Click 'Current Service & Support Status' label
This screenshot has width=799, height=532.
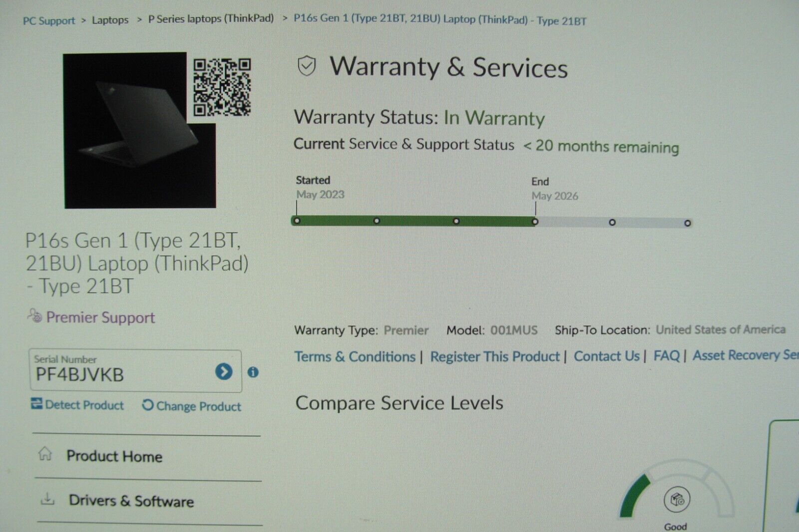pyautogui.click(x=403, y=144)
